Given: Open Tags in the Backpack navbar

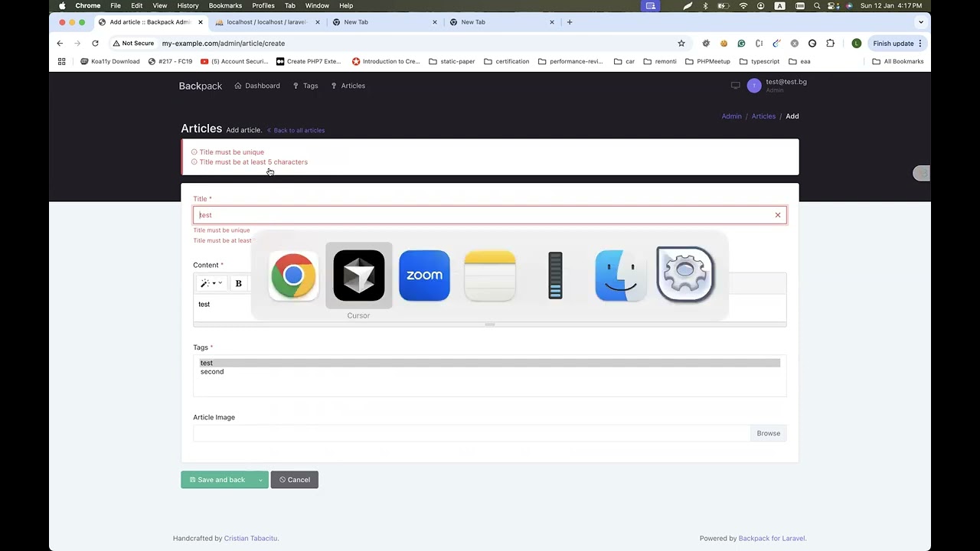Looking at the screenshot, I should 305,86.
